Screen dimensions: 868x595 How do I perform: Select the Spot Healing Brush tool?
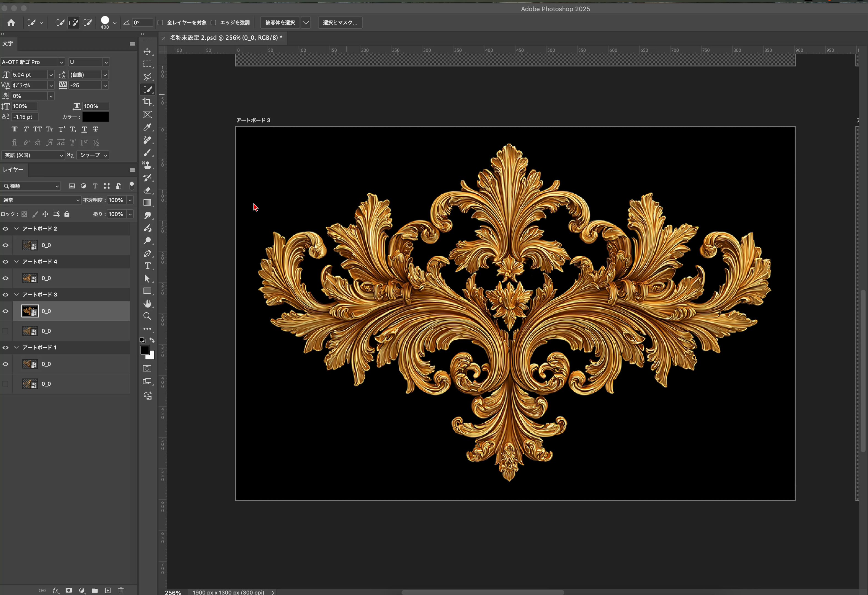[147, 140]
